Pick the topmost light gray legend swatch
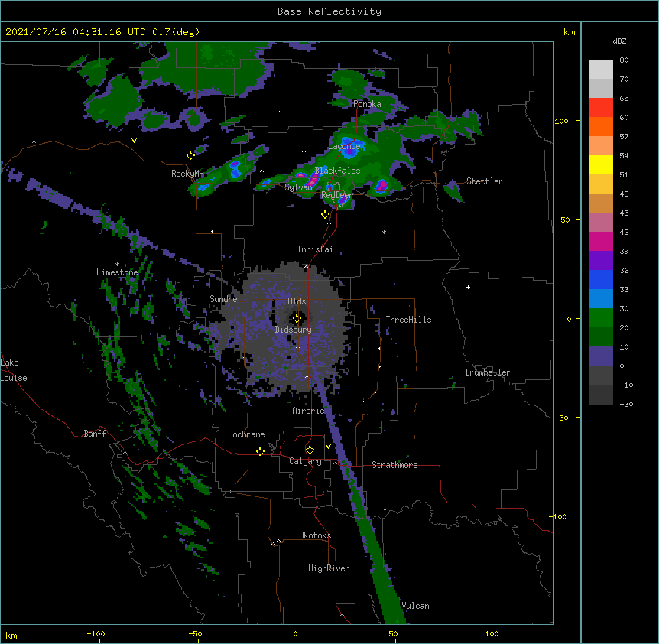The height and width of the screenshot is (644, 659). 601,70
